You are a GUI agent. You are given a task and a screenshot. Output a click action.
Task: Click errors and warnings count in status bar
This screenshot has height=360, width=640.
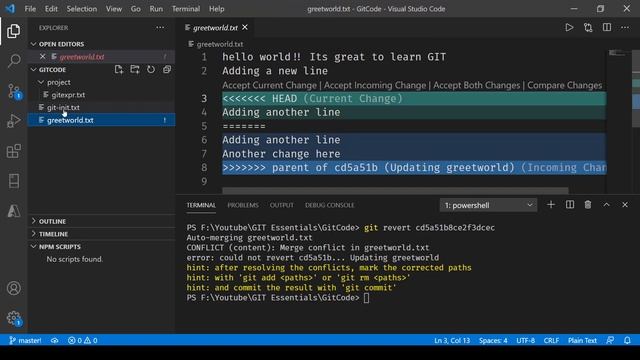[x=82, y=340]
